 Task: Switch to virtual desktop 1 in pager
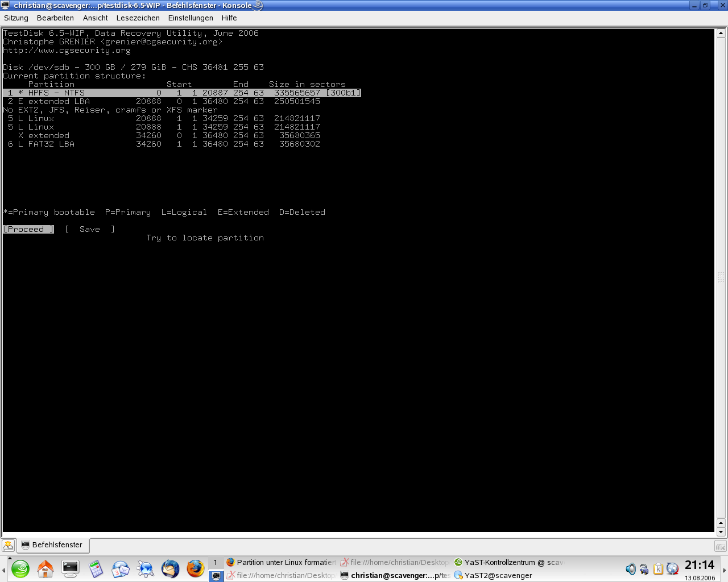[216, 563]
